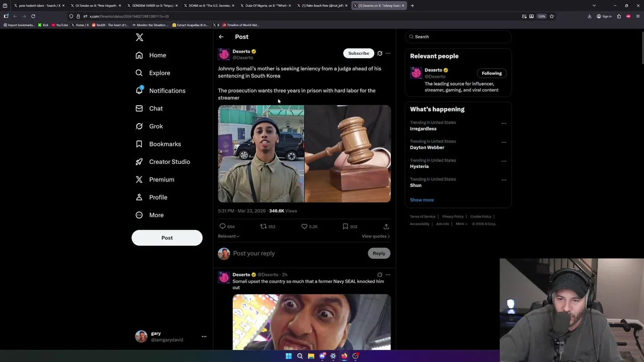Like the post with 5.2K hearts

pyautogui.click(x=304, y=226)
